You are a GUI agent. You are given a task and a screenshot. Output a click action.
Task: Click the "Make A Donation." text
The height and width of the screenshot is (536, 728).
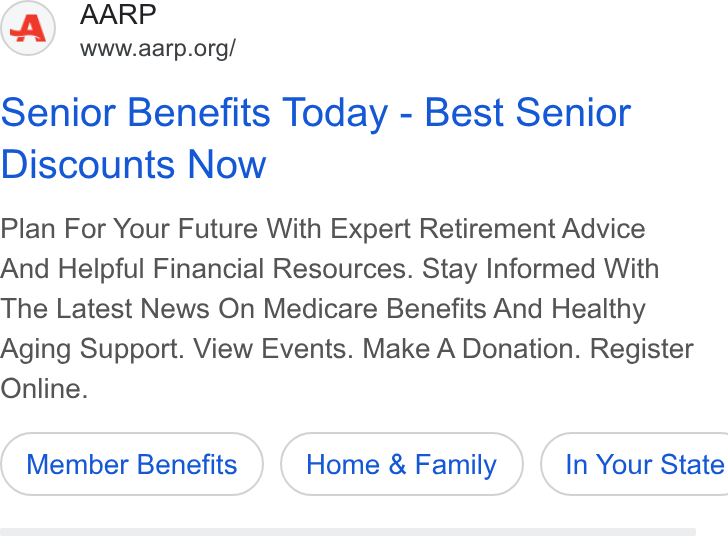pyautogui.click(x=472, y=349)
